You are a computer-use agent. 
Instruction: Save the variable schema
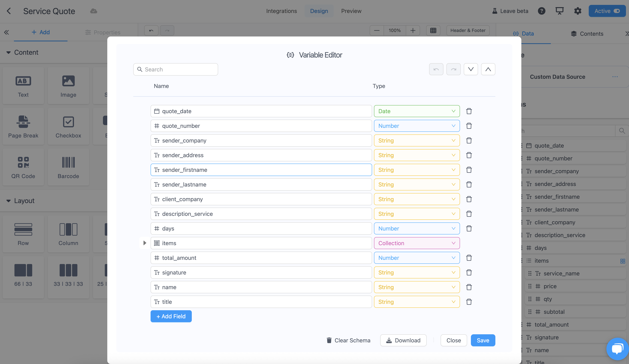click(x=483, y=340)
